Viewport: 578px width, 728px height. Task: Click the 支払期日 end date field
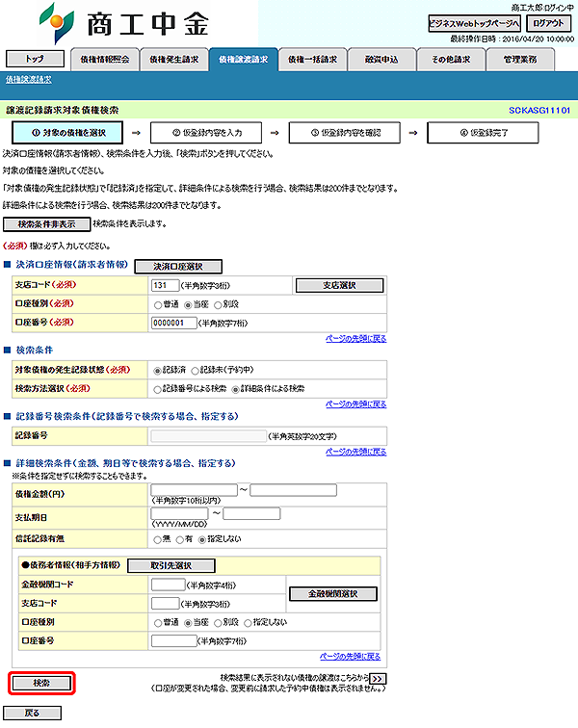(251, 513)
